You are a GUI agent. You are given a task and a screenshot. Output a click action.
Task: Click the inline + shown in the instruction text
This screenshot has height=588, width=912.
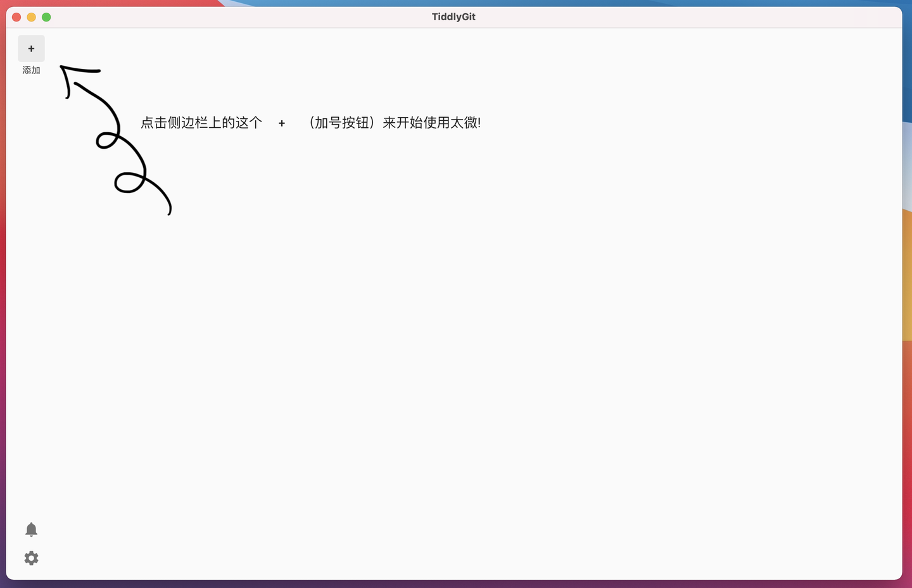281,123
